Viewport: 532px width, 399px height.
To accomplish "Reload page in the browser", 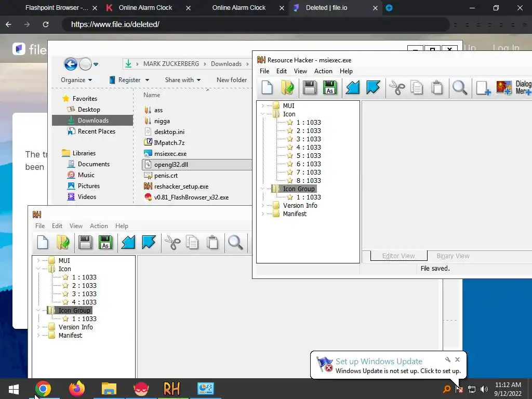I will click(x=46, y=24).
